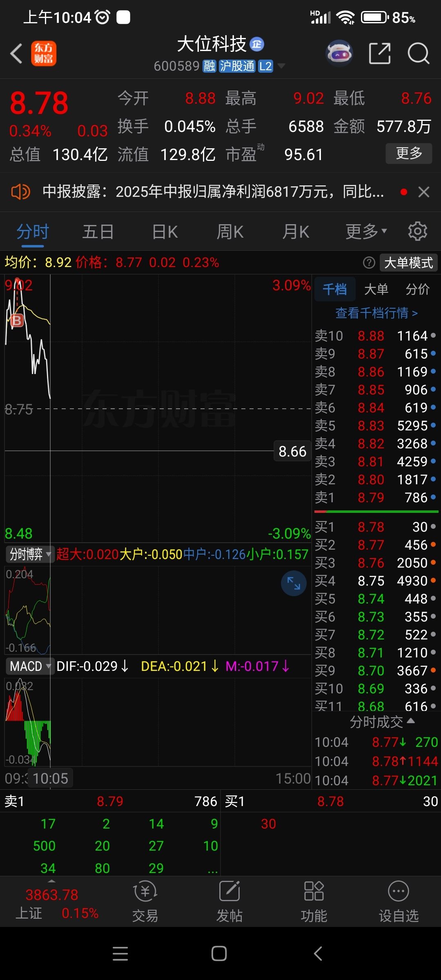Image resolution: width=441 pixels, height=980 pixels.
Task: Toggle 大单模式 button
Action: [409, 263]
